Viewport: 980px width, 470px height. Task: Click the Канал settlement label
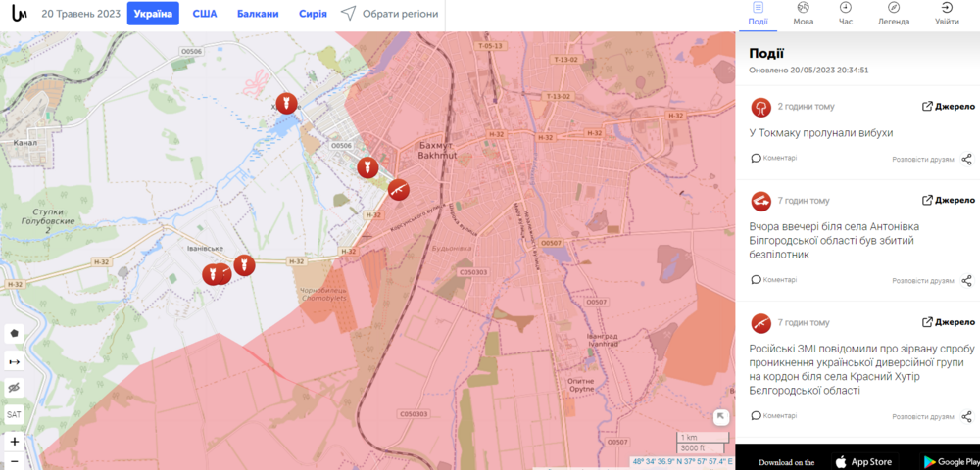[24, 142]
